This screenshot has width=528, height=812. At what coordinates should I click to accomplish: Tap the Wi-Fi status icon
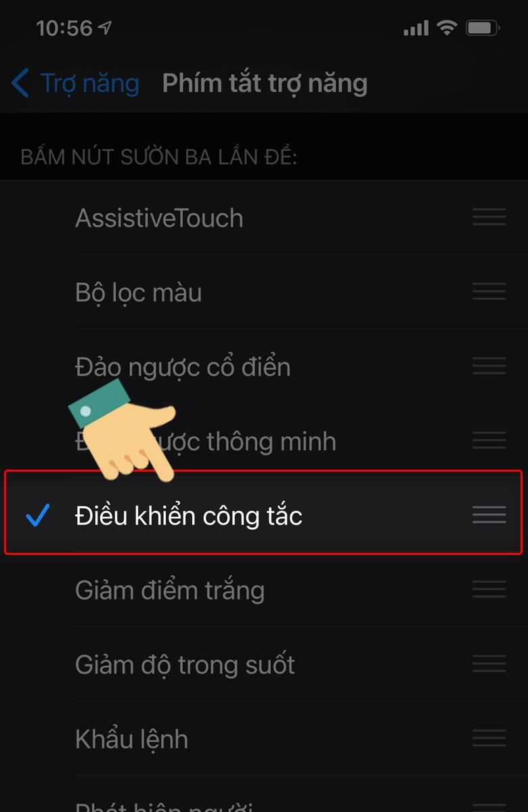click(x=447, y=28)
